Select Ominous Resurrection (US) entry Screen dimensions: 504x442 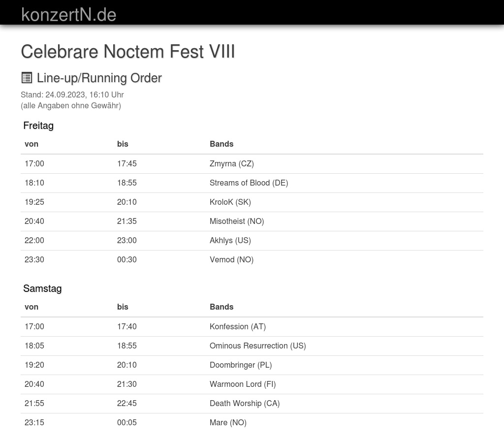tap(257, 346)
